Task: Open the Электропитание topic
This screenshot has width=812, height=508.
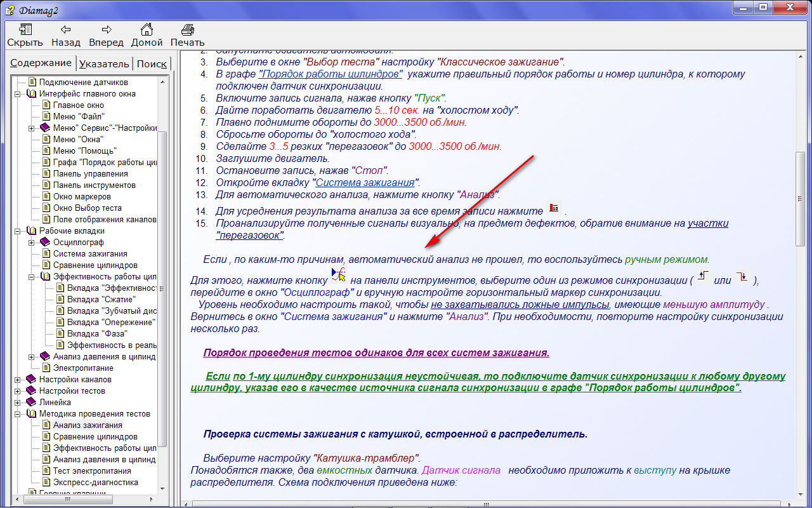Action: 83,368
